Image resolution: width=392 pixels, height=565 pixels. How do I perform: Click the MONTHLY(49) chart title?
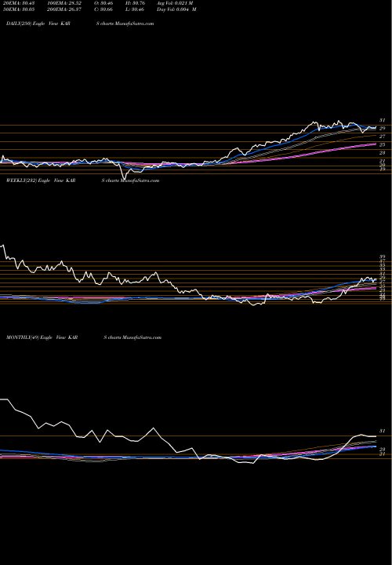point(84,337)
